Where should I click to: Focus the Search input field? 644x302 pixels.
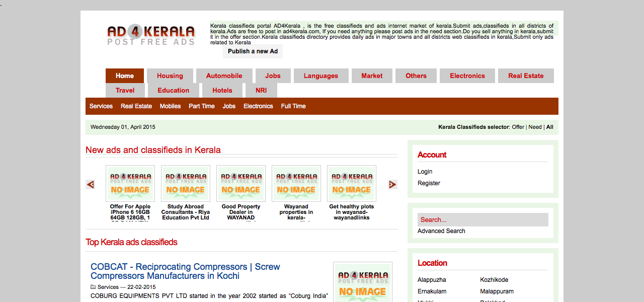(483, 220)
